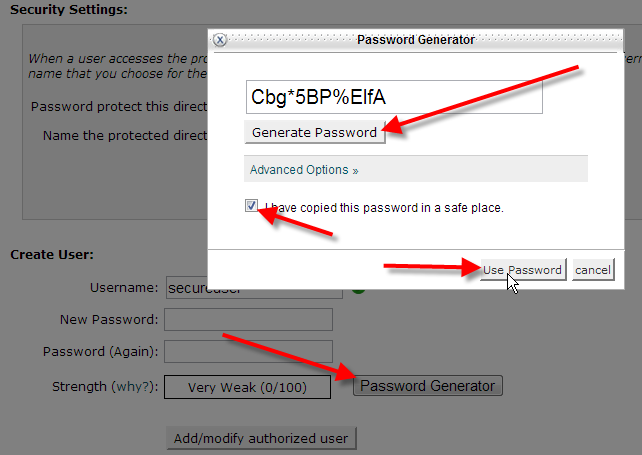Submit Add/modify authorized user

click(261, 438)
